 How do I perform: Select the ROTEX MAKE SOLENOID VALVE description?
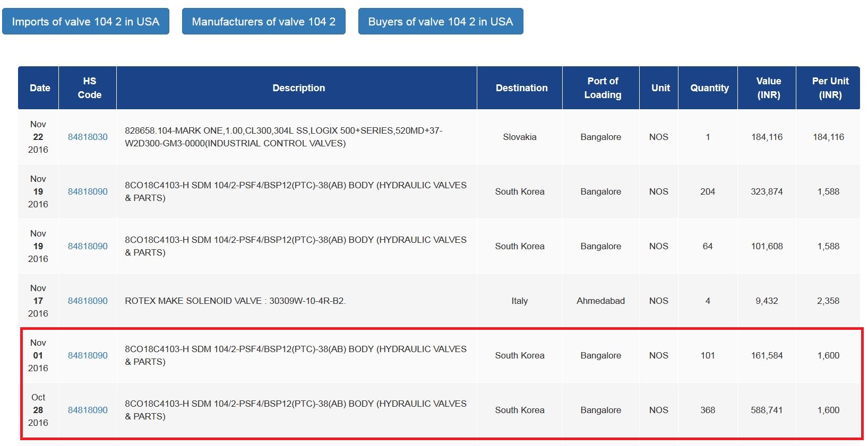(235, 301)
